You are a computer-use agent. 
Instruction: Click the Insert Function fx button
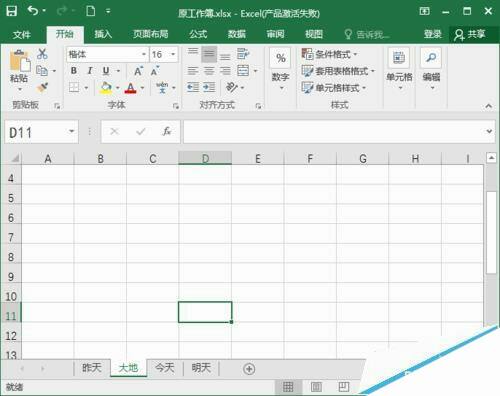coord(167,131)
